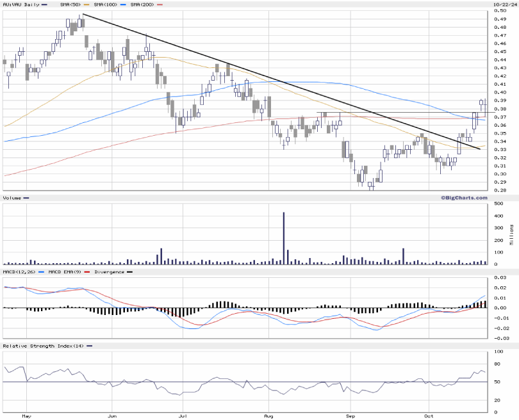
Task: Click the Volume panel label
Action: pyautogui.click(x=12, y=198)
